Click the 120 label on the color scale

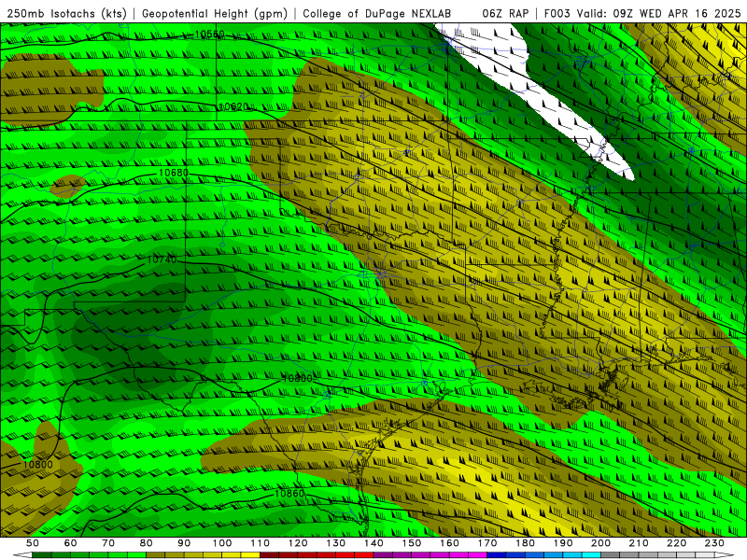tap(298, 543)
